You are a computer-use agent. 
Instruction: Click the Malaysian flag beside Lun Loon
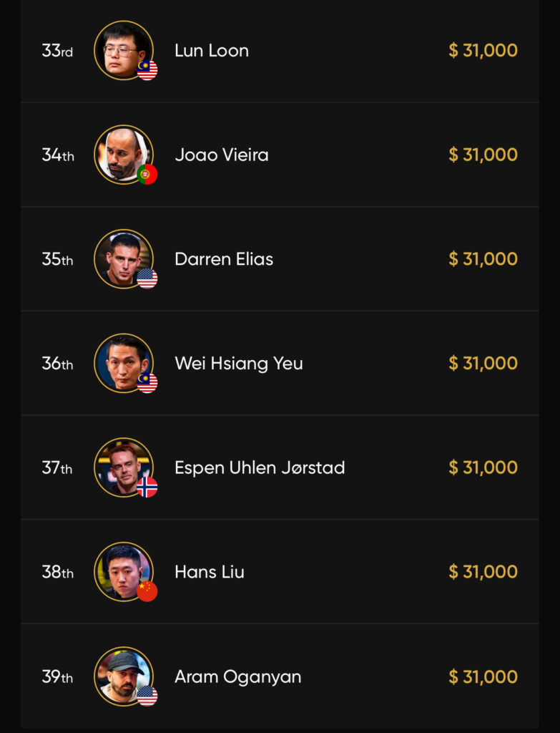click(147, 70)
